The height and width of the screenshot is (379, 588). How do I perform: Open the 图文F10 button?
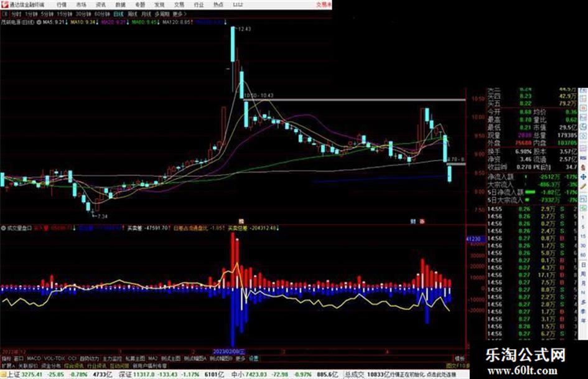point(457,365)
